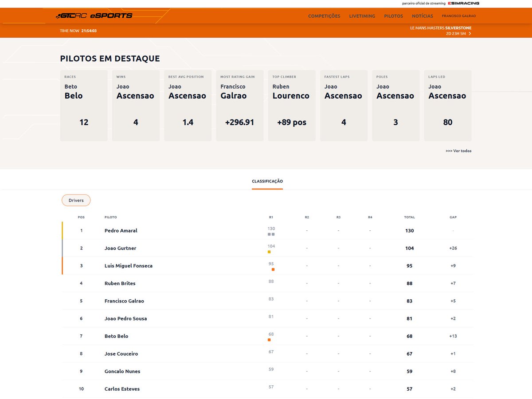Click the GAP column header

[x=453, y=217]
